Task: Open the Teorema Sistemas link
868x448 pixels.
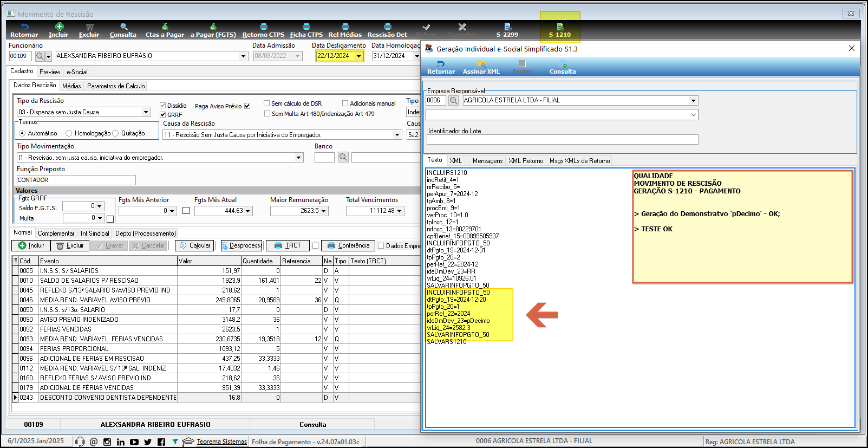Action: point(221,441)
